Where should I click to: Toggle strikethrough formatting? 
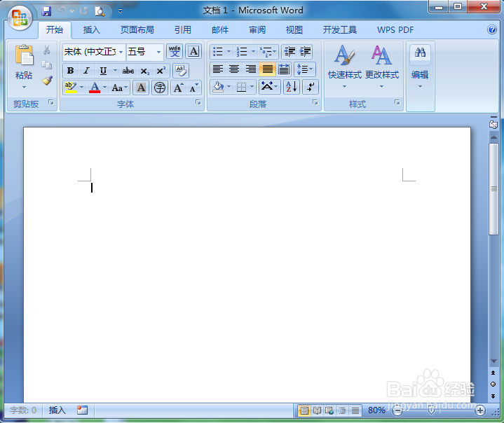128,71
